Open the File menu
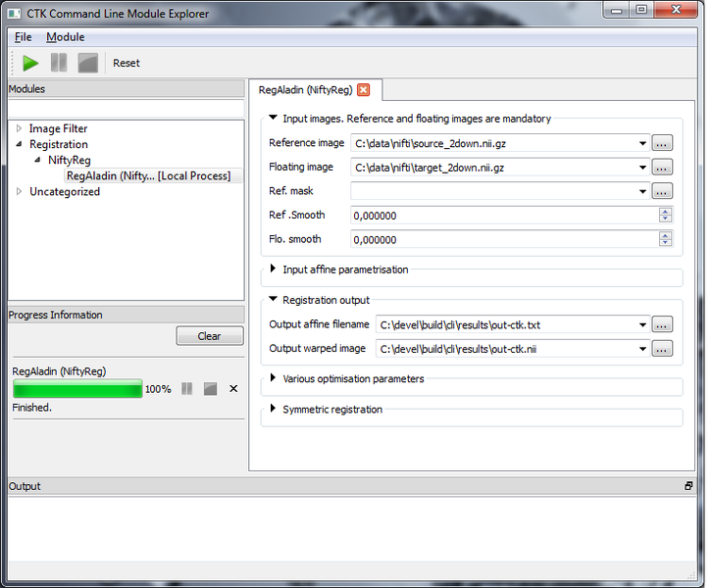 click(x=24, y=37)
